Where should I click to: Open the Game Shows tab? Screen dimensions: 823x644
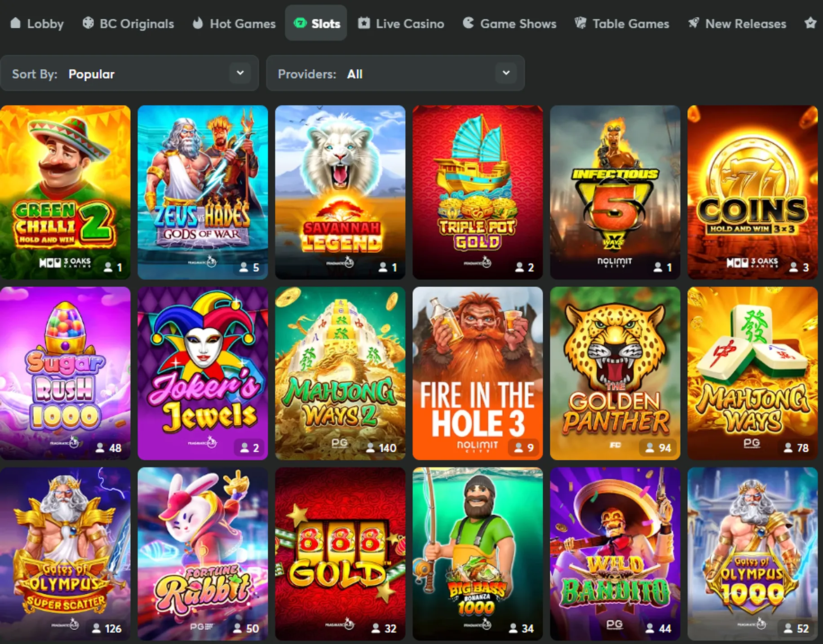510,23
